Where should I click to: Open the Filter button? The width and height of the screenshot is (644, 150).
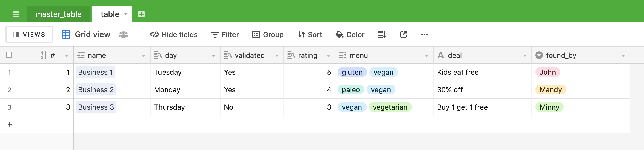coord(225,35)
